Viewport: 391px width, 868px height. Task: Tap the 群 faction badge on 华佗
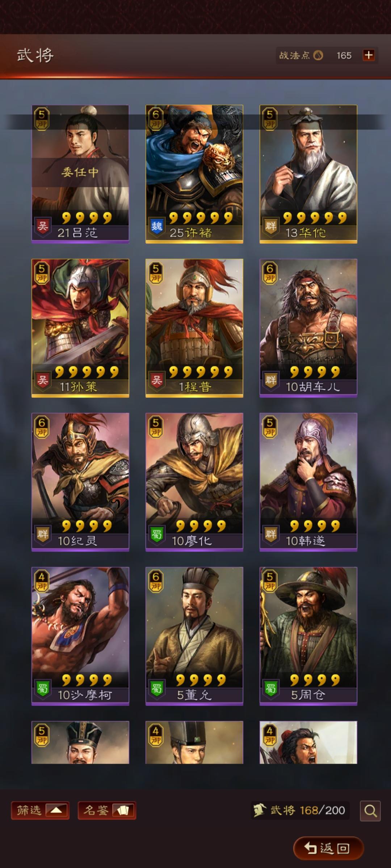270,226
